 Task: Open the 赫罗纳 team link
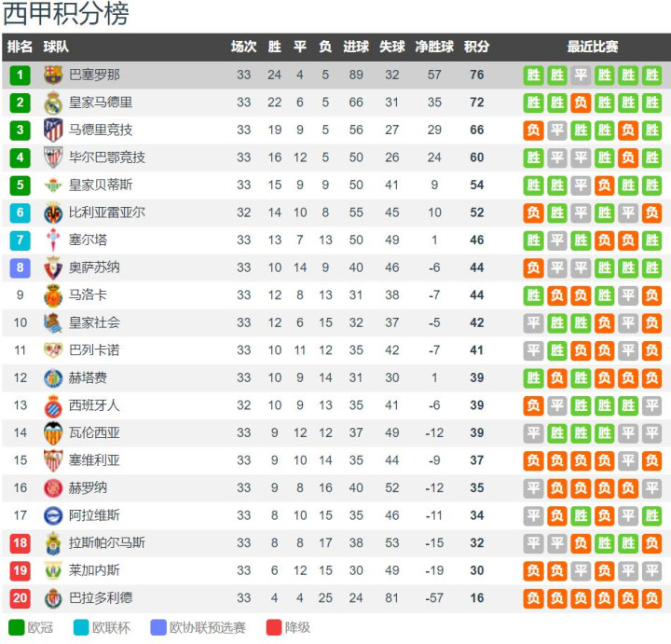(x=88, y=487)
